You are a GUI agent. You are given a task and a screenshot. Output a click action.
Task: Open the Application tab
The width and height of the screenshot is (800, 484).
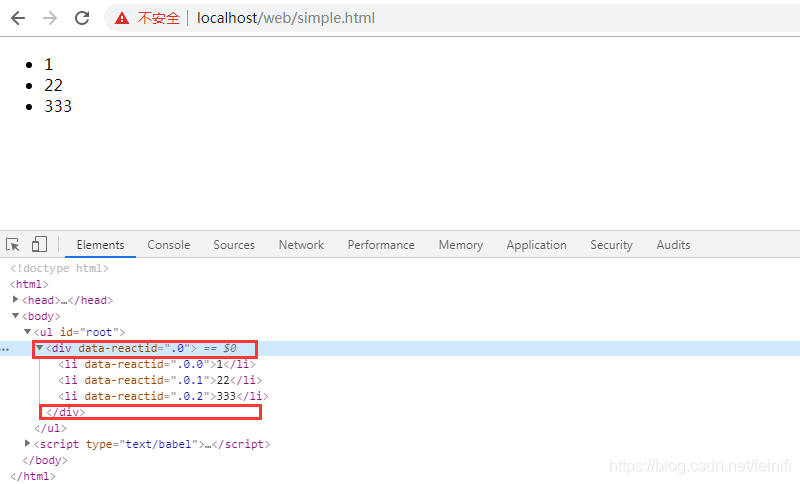[x=536, y=245]
